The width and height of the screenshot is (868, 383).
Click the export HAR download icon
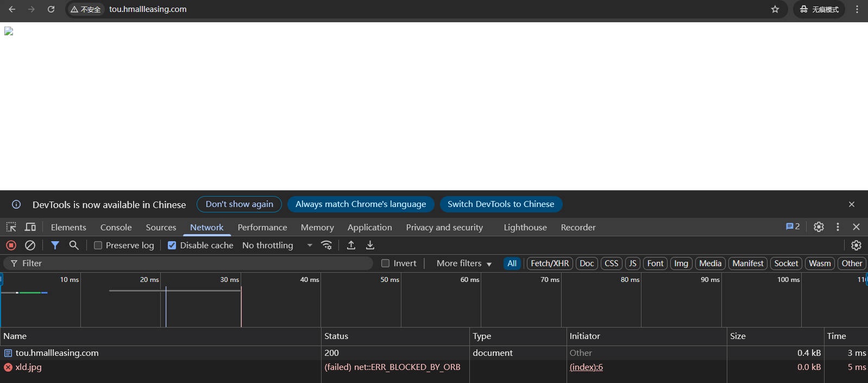click(370, 246)
